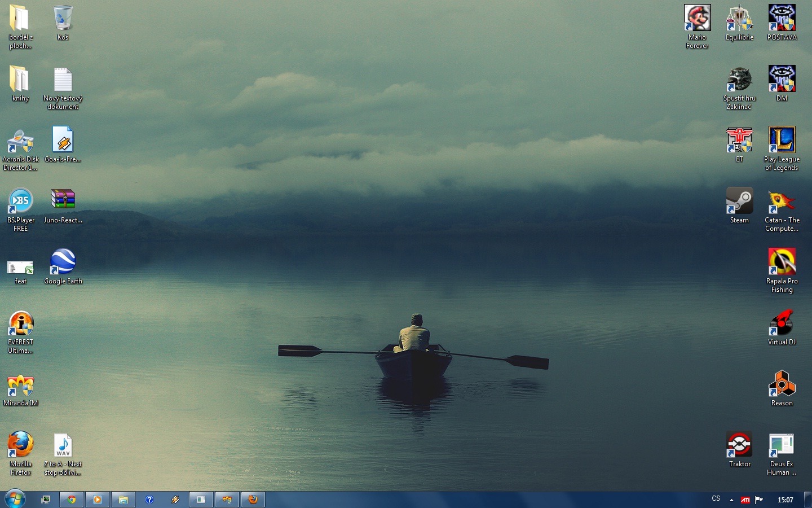This screenshot has width=812, height=508.
Task: Open the CS input language selector
Action: tap(716, 499)
